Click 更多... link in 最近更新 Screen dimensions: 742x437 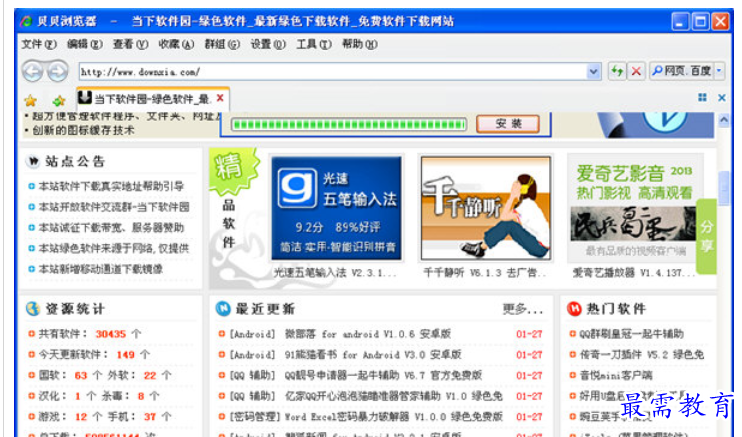pos(522,309)
